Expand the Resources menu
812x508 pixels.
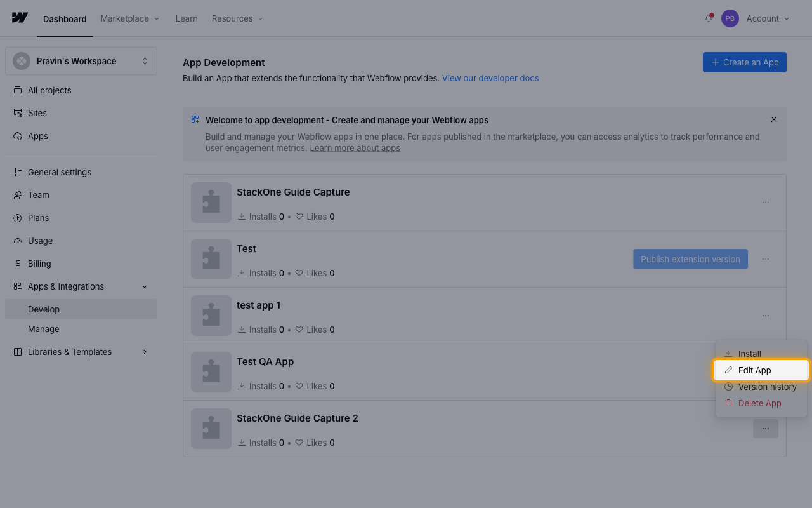pyautogui.click(x=237, y=18)
